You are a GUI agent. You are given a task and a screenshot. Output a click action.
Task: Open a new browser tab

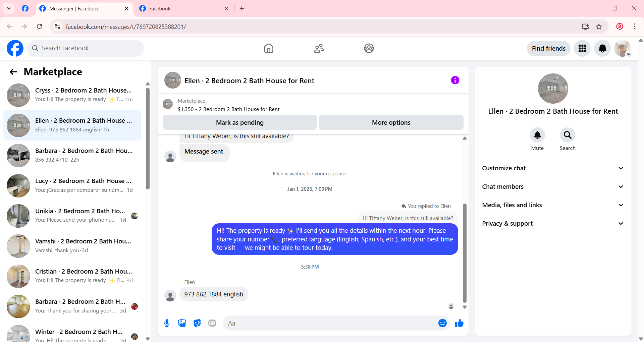[x=242, y=8]
